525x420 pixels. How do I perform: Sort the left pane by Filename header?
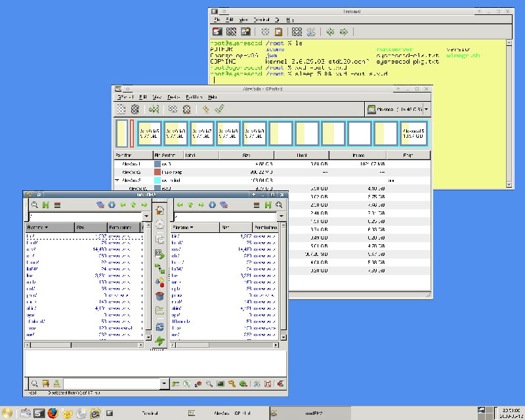44,227
